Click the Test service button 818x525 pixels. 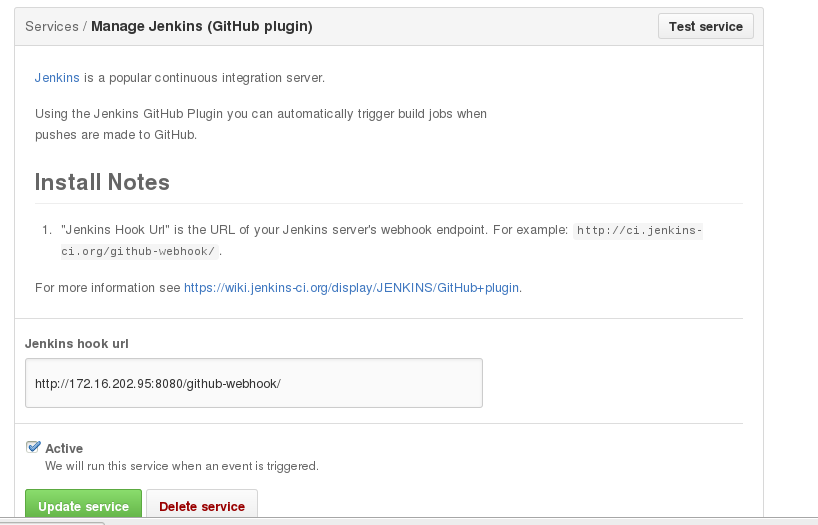click(705, 26)
